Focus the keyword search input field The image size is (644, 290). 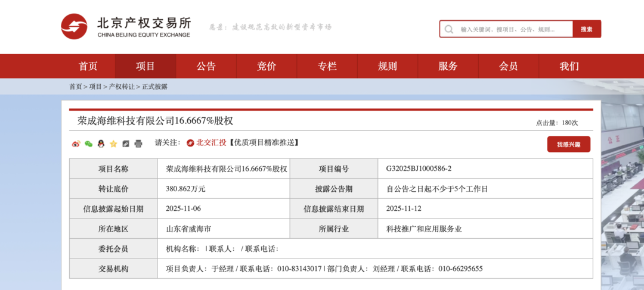[513, 29]
